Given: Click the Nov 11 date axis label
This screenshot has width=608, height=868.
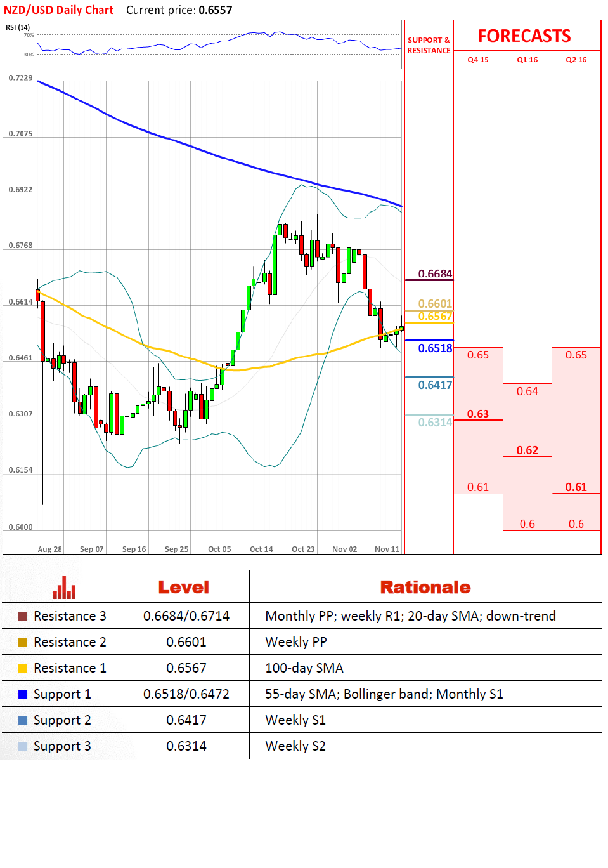Looking at the screenshot, I should (x=387, y=549).
